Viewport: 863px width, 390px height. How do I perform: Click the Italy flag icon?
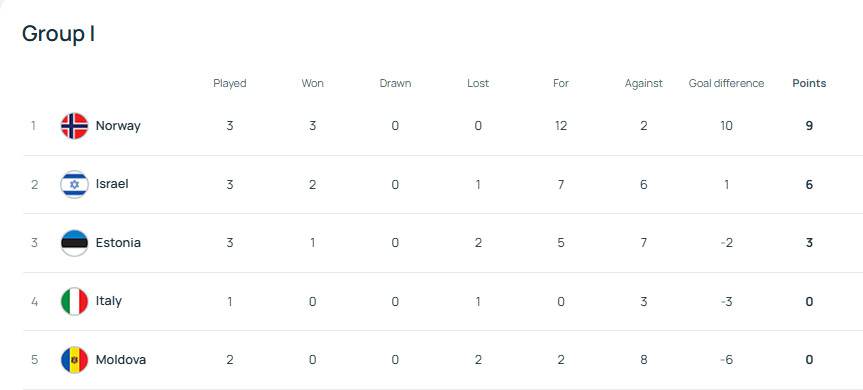(74, 301)
